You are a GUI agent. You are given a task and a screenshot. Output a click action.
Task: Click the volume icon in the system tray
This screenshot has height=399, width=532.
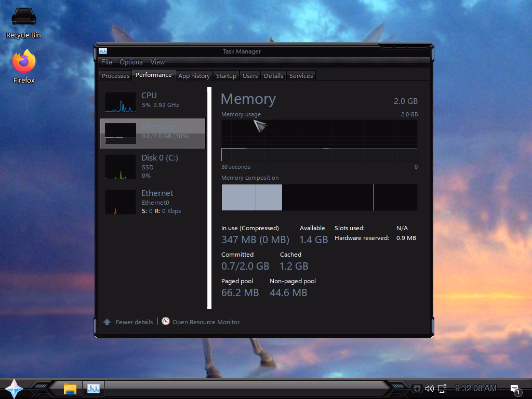coord(429,389)
